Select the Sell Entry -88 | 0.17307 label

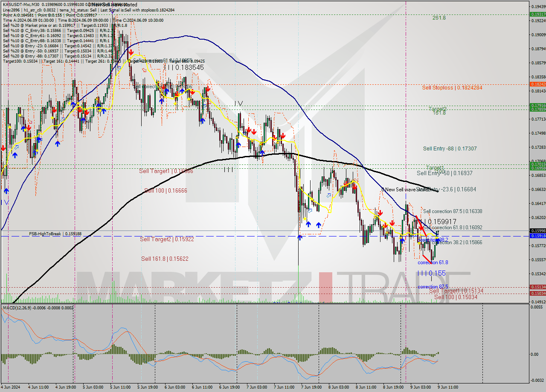point(450,149)
